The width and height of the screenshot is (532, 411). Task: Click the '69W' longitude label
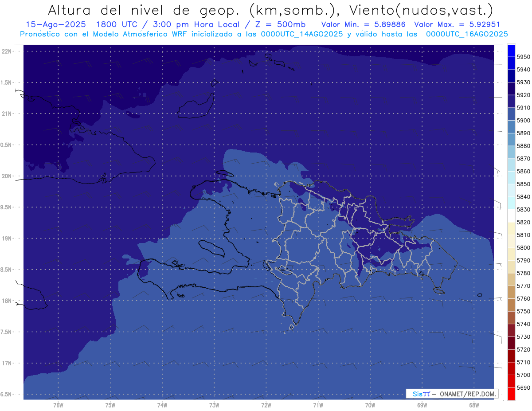(x=422, y=405)
